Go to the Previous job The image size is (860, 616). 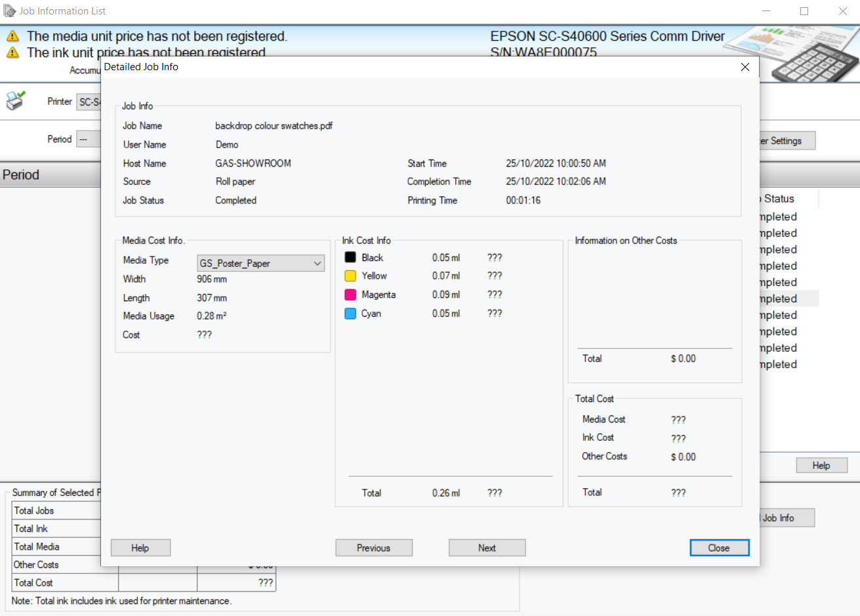tap(374, 548)
